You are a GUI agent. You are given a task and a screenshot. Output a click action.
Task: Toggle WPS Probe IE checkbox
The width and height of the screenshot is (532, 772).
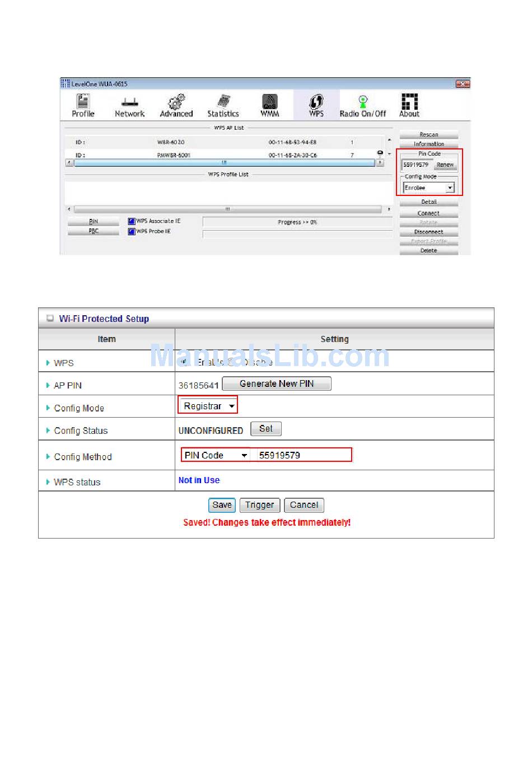(132, 231)
